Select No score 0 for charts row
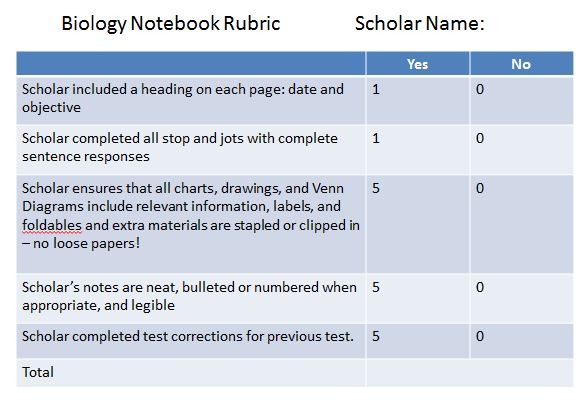 480,188
